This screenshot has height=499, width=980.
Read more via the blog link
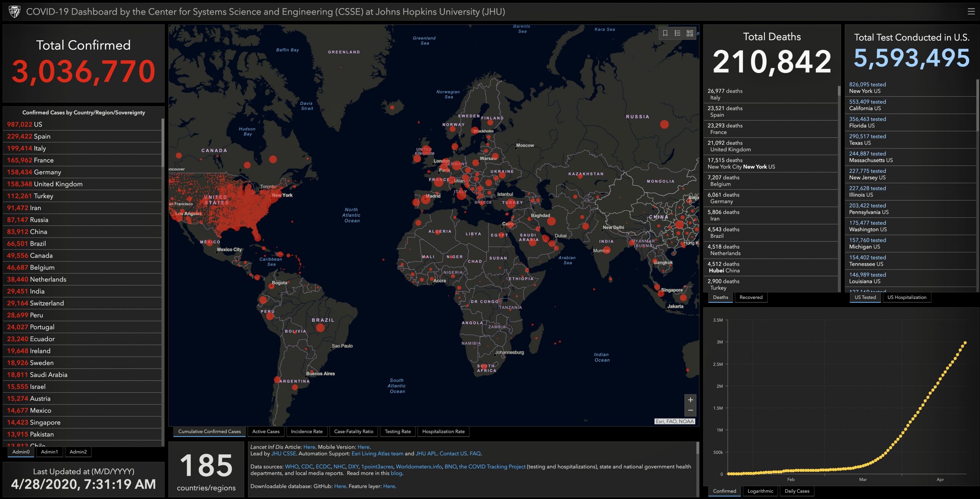click(396, 473)
